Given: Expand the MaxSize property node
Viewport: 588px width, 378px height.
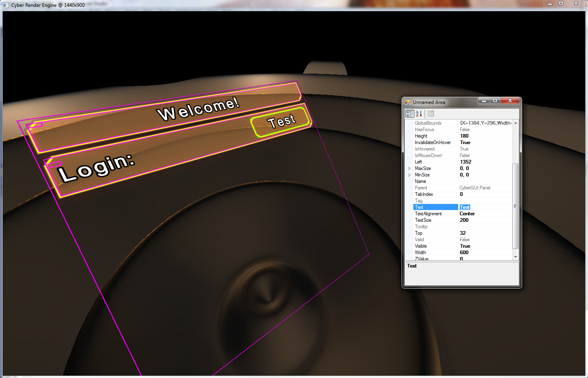Looking at the screenshot, I should pos(409,168).
